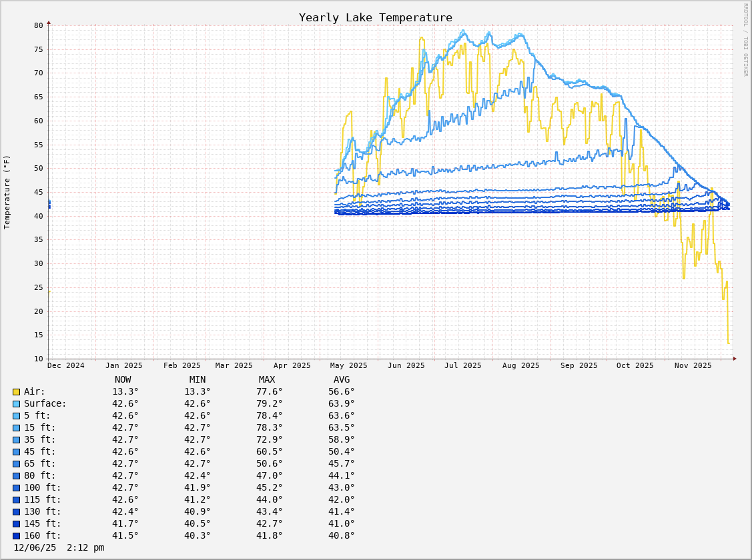Click the 115 ft legend color square
This screenshot has width=752, height=560.
pyautogui.click(x=16, y=500)
